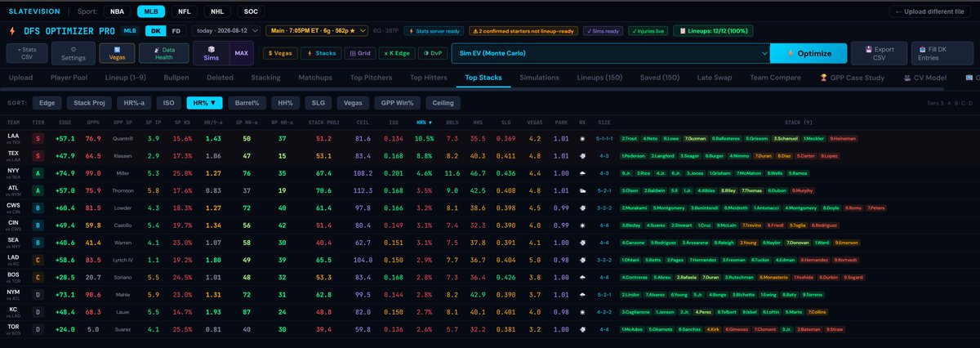Viewport: 980px width, 348px height.
Task: Click the weather icon in the TEX row
Action: click(582, 154)
